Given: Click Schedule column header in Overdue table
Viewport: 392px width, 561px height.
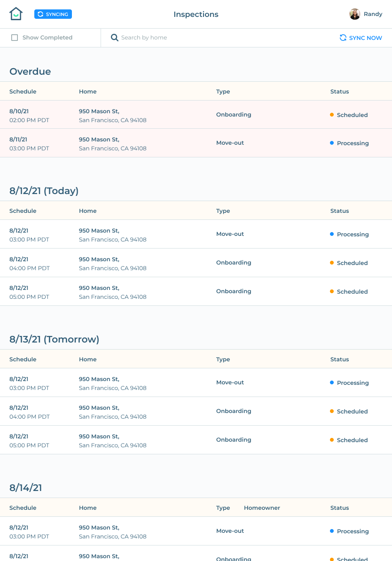Looking at the screenshot, I should [23, 92].
